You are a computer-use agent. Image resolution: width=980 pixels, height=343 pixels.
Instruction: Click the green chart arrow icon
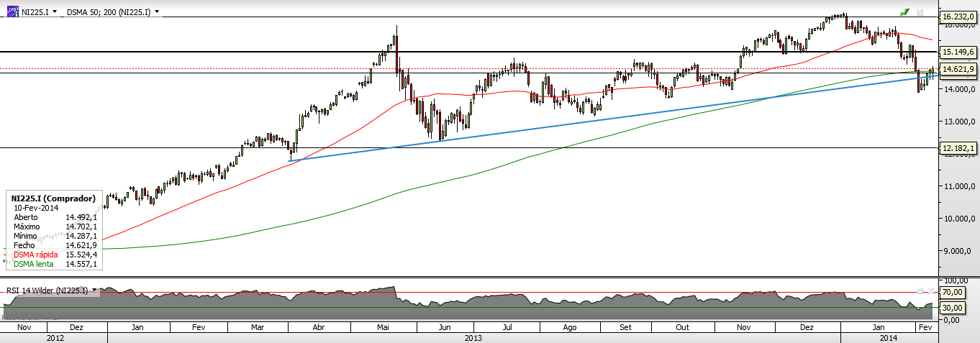click(905, 12)
